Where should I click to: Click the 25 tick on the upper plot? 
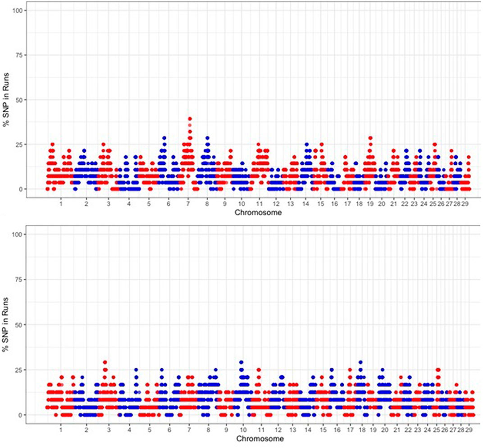[19, 145]
